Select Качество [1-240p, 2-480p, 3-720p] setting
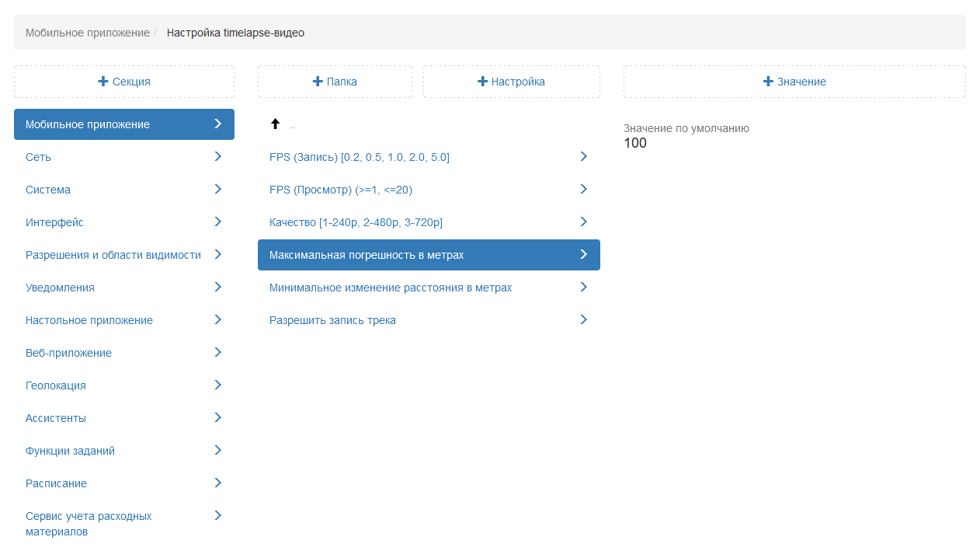980x558 pixels. click(356, 222)
